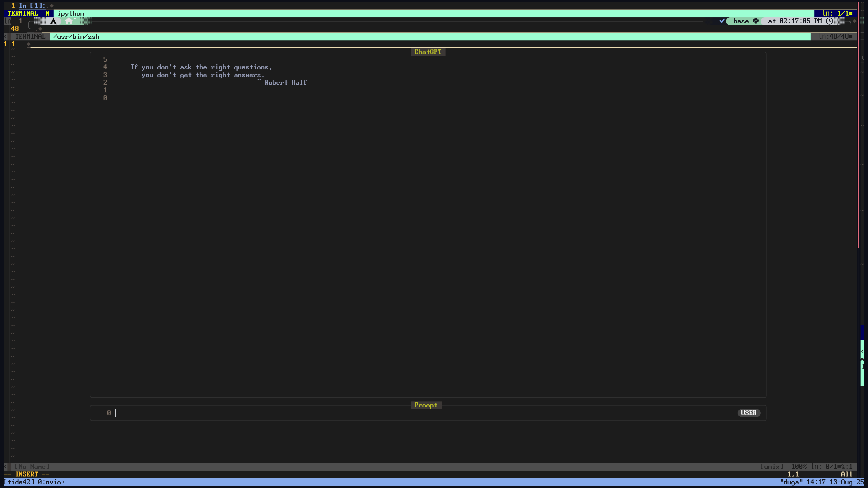Click the diamond marker below the zsh statusline
This screenshot has height=488, width=868.
[29, 44]
